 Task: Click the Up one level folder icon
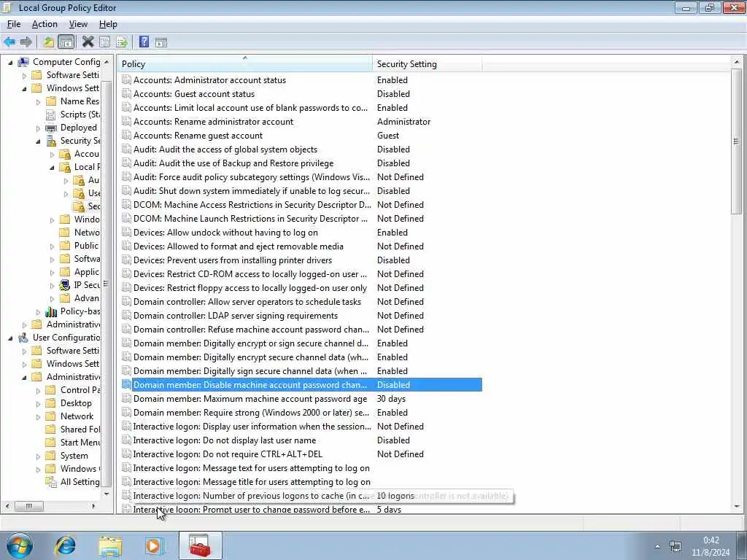pyautogui.click(x=49, y=42)
